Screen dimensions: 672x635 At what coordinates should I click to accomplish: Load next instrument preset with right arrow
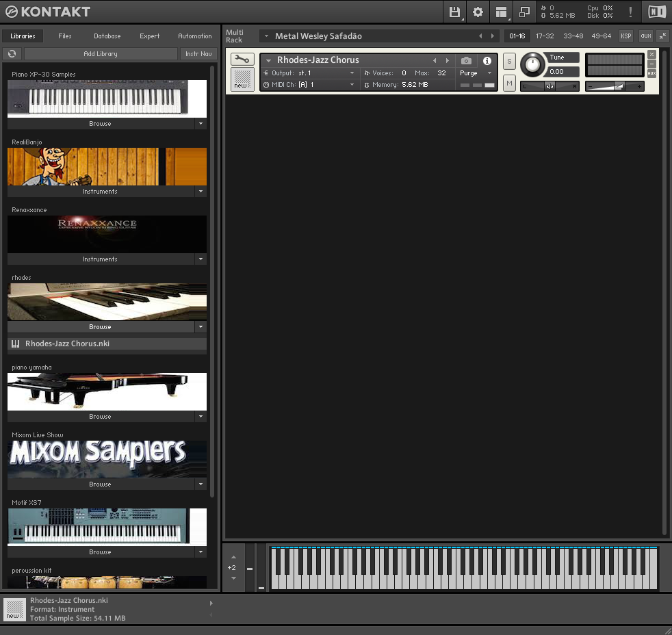tap(448, 60)
